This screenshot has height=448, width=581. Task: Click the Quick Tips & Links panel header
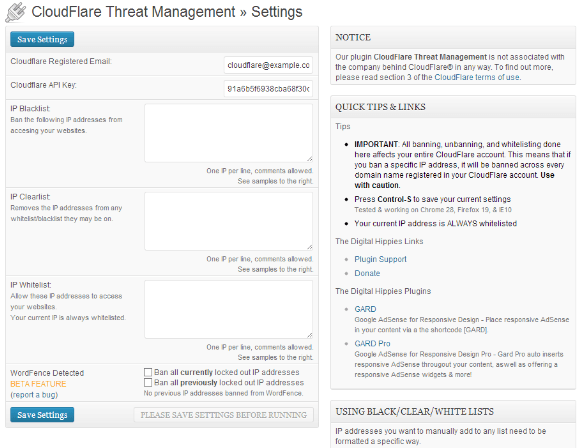coord(453,107)
